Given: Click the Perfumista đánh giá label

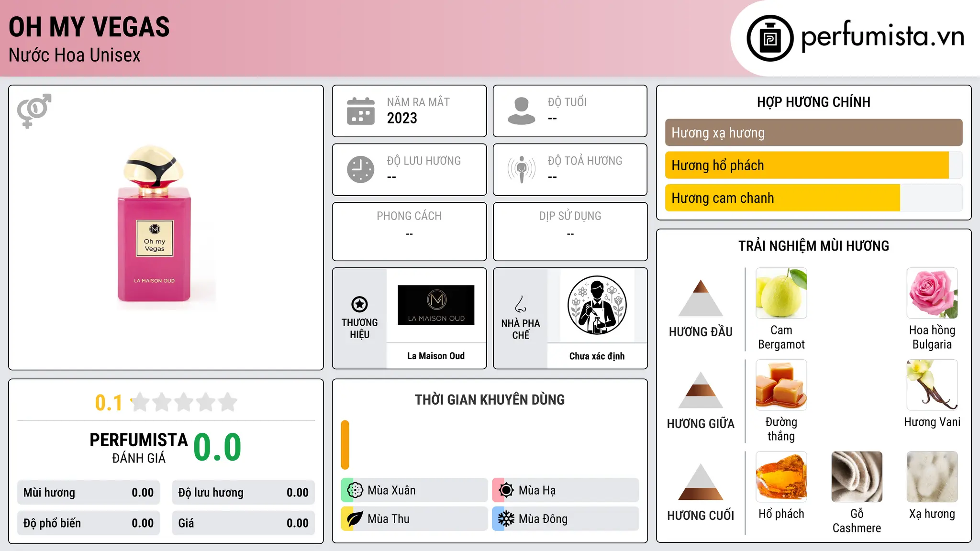Looking at the screenshot, I should (139, 448).
